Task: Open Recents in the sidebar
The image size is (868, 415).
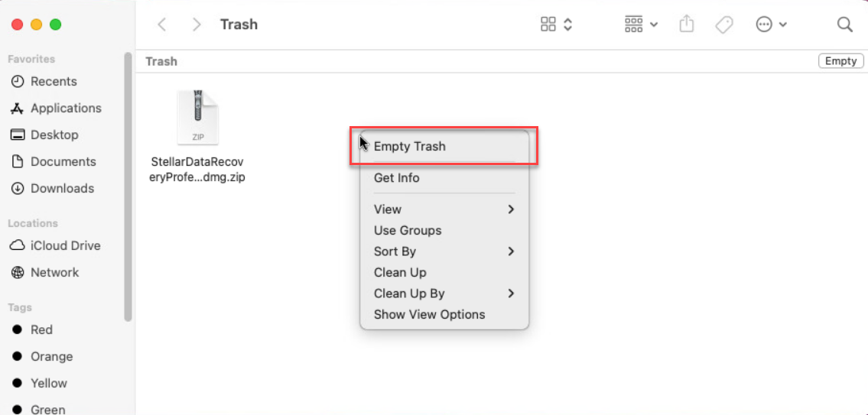Action: click(x=53, y=82)
